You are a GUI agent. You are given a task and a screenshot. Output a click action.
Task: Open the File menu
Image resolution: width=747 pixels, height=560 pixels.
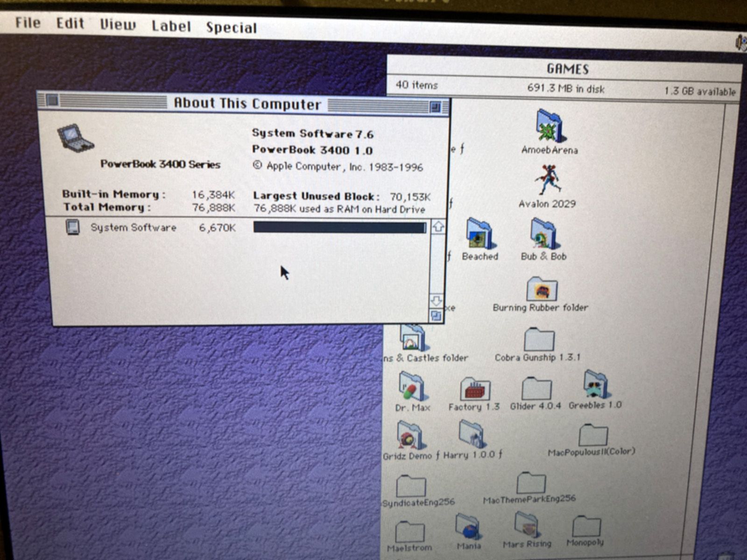click(x=28, y=22)
